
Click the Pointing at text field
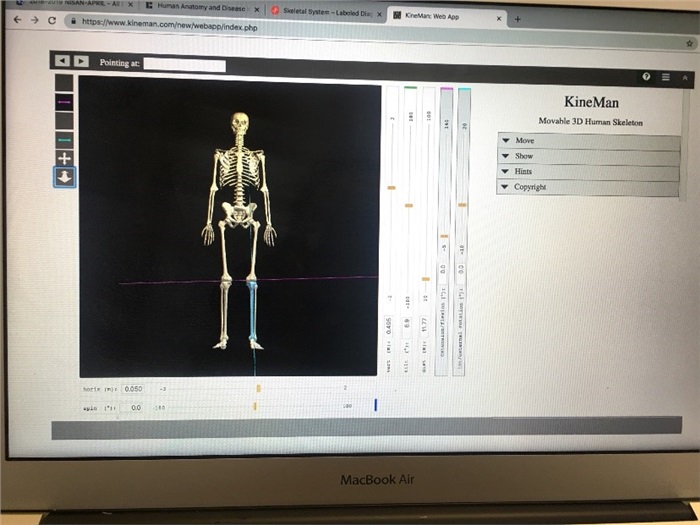[x=184, y=65]
